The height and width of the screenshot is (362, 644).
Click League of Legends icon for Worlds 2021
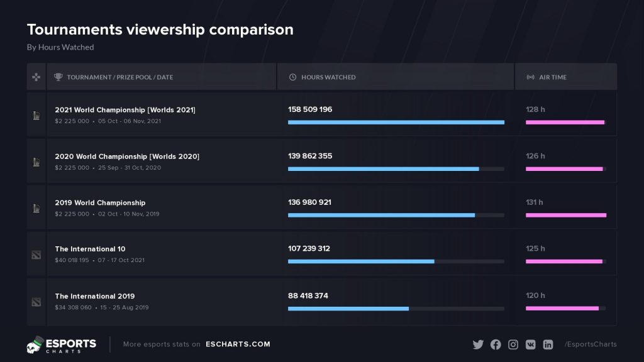click(36, 115)
